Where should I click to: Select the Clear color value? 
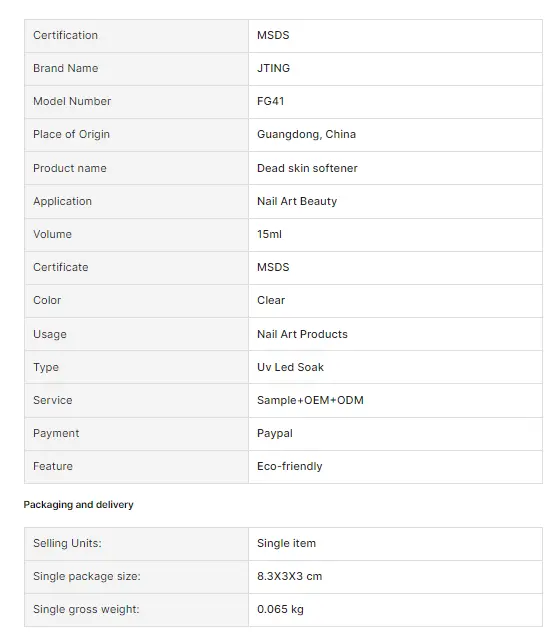pyautogui.click(x=271, y=300)
